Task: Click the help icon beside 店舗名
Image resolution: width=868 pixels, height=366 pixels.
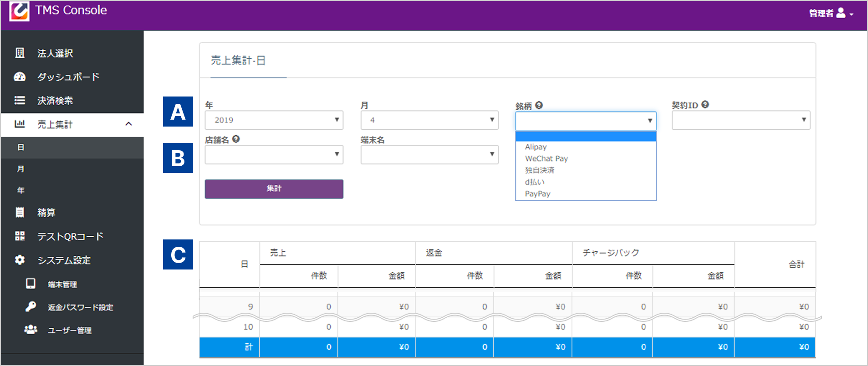Action: coord(236,139)
